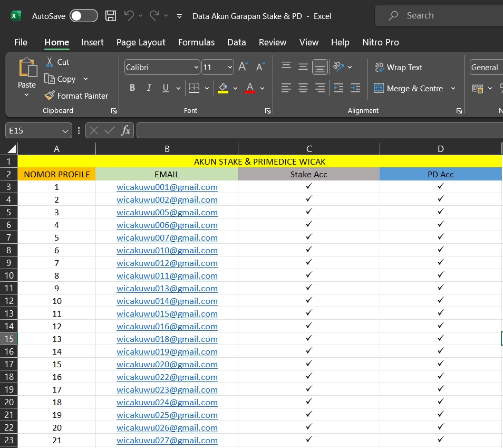Open the Font Colour palette arrow
The width and height of the screenshot is (503, 448).
coord(263,88)
